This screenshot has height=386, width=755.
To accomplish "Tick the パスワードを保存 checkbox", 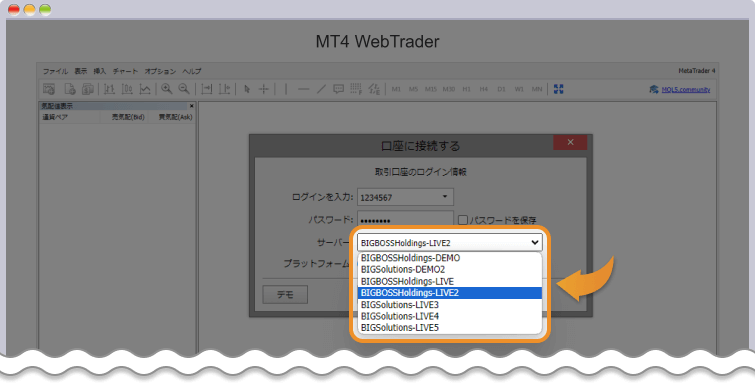I will (x=463, y=220).
